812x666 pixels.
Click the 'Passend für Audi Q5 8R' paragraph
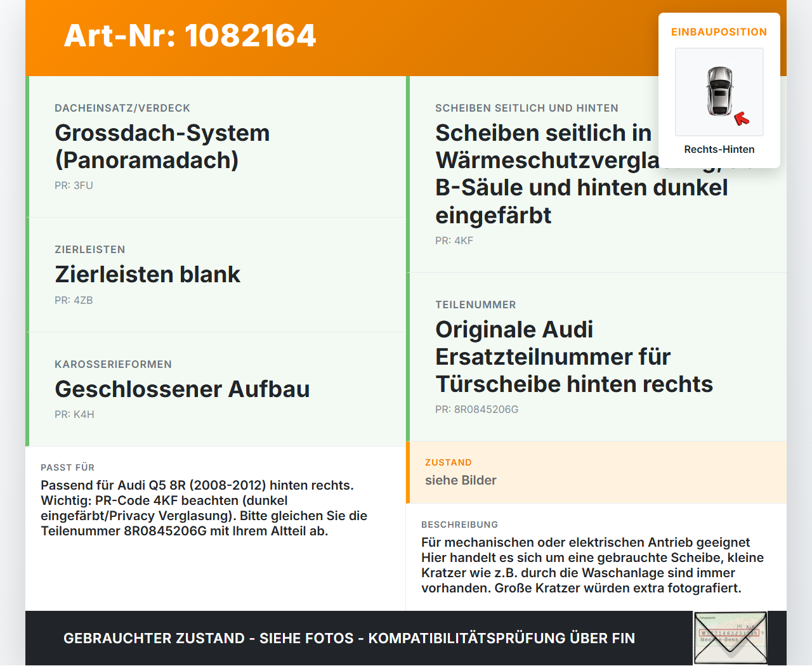[204, 508]
